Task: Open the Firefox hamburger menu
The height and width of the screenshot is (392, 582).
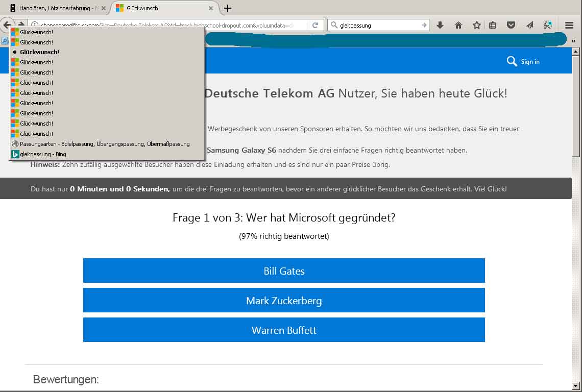Action: point(569,25)
